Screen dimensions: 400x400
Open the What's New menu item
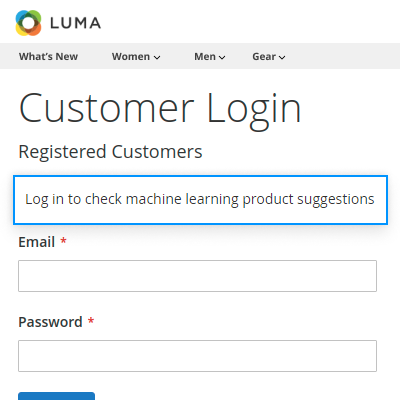[48, 56]
